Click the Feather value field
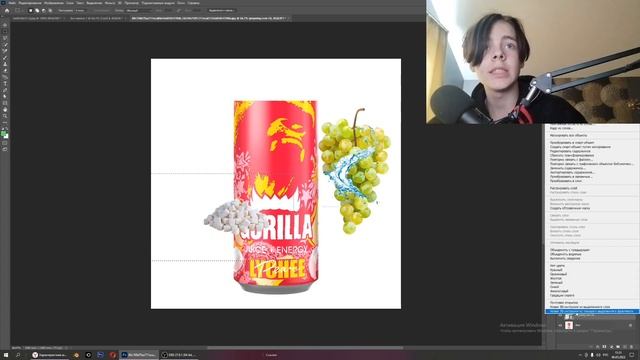 click(80, 10)
